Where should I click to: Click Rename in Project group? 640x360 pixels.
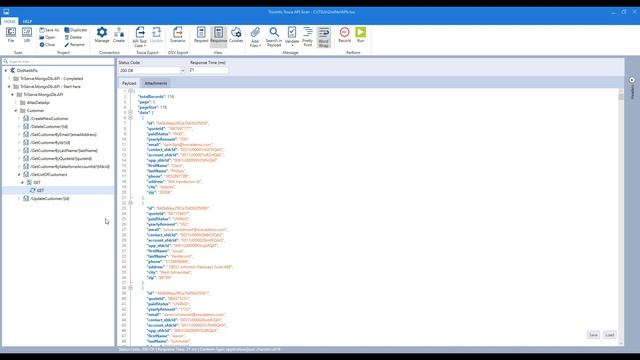[74, 44]
